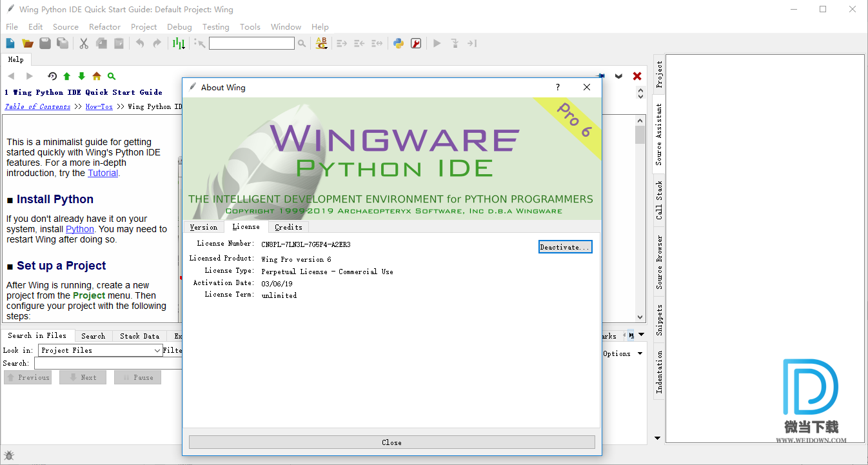Open a file using the folder icon
Viewport: 868px width, 465px height.
pyautogui.click(x=28, y=43)
